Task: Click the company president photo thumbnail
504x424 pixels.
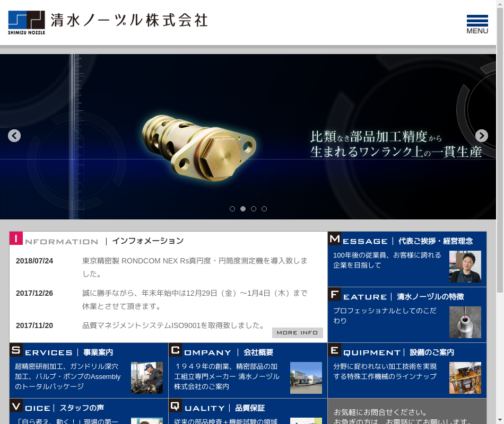Action: pos(465,267)
